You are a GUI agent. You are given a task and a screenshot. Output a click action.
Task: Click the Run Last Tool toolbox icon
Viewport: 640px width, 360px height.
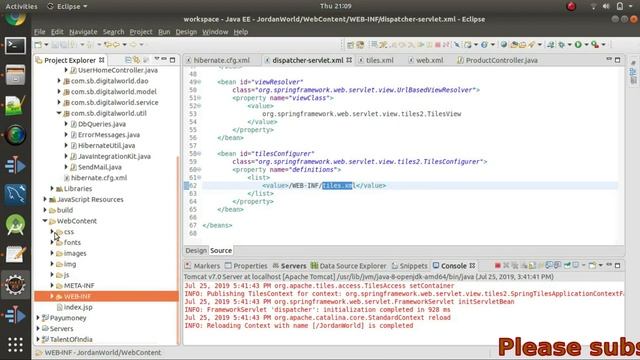(595, 44)
